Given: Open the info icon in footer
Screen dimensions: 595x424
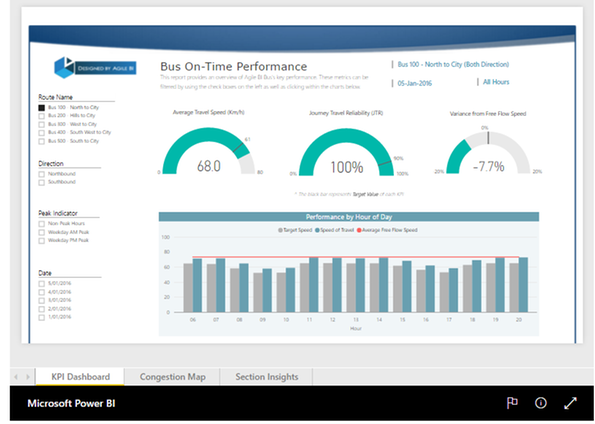Looking at the screenshot, I should click(541, 403).
